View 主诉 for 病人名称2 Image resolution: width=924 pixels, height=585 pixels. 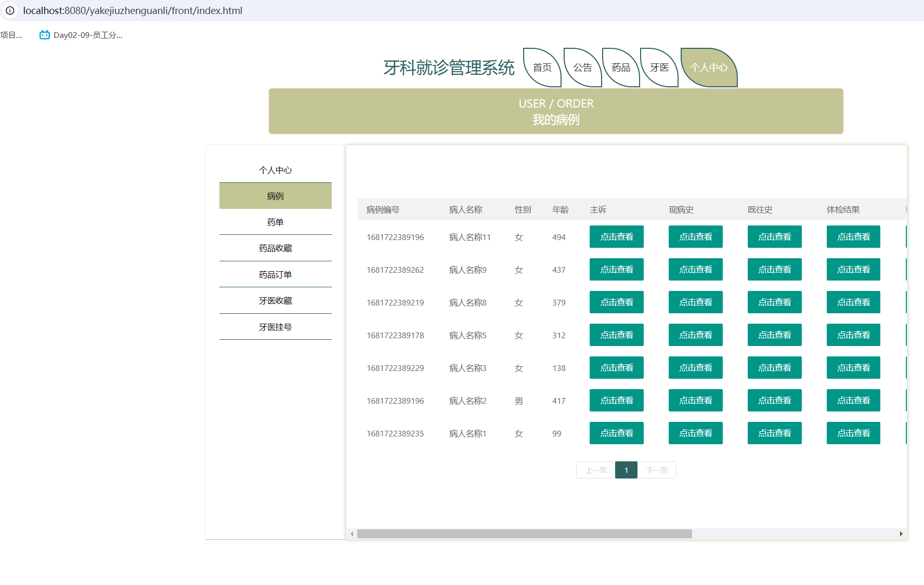pos(617,401)
